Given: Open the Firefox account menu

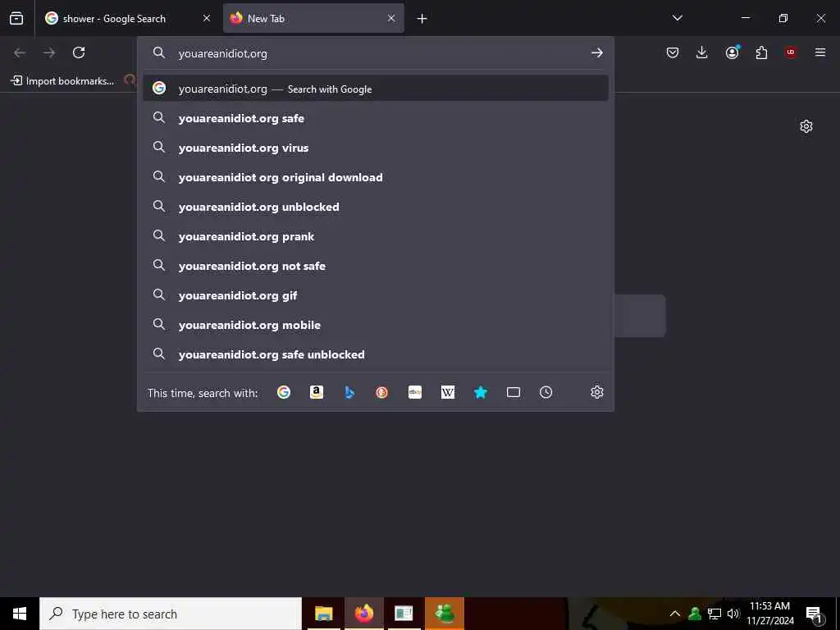Looking at the screenshot, I should point(732,52).
